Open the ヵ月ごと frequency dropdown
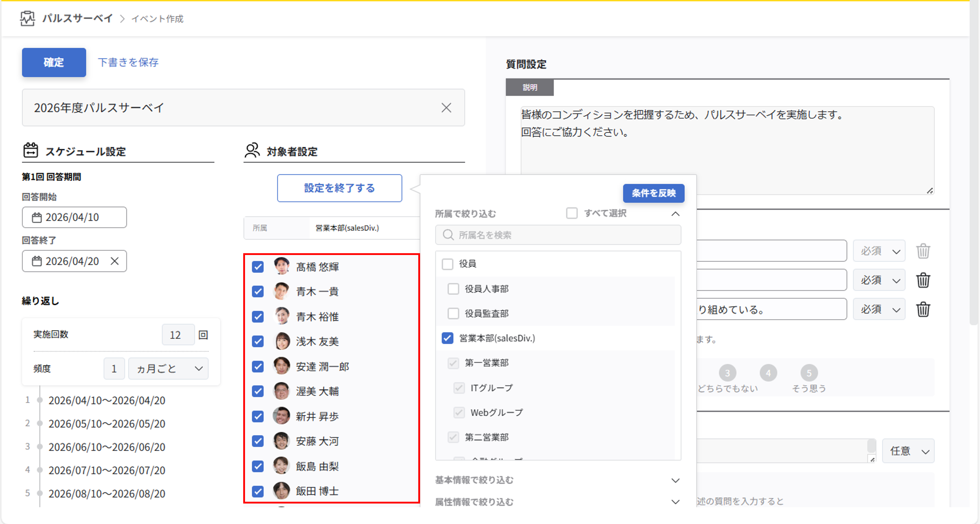This screenshot has width=980, height=524. tap(168, 369)
